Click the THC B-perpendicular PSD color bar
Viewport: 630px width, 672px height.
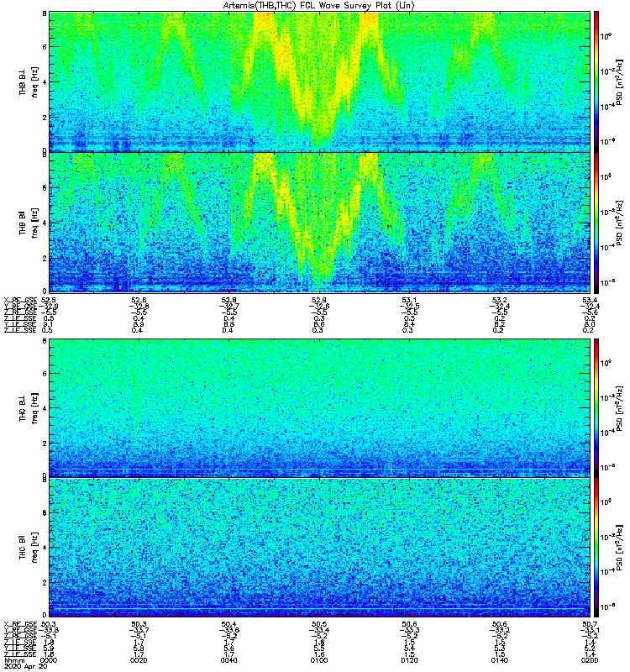[596, 407]
